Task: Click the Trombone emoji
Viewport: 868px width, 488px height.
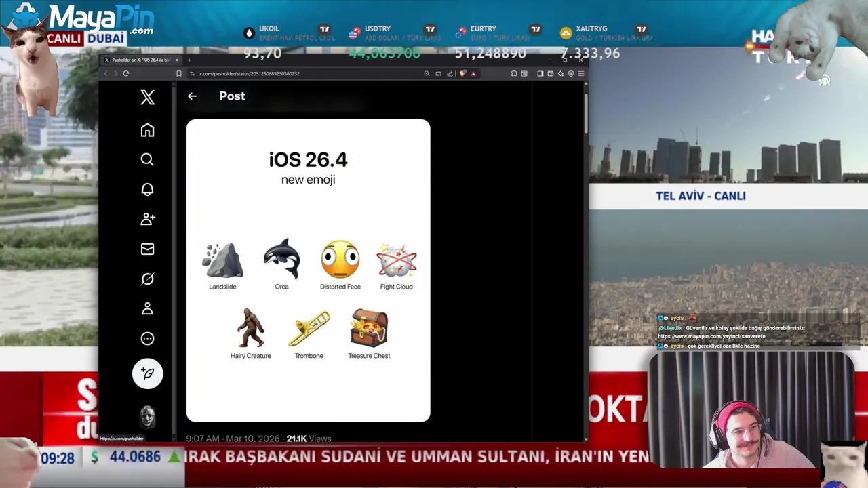Action: click(309, 329)
